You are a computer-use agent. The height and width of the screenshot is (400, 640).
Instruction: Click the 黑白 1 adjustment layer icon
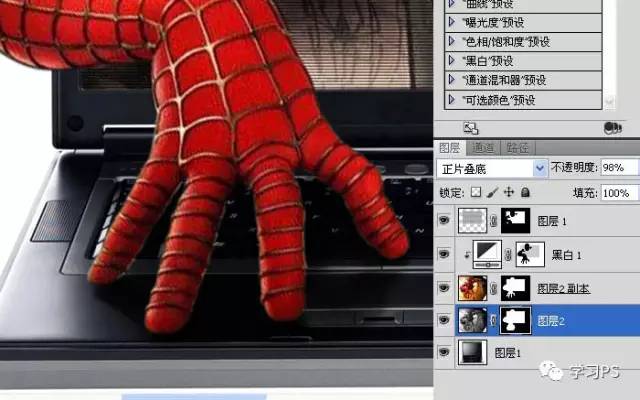click(486, 254)
